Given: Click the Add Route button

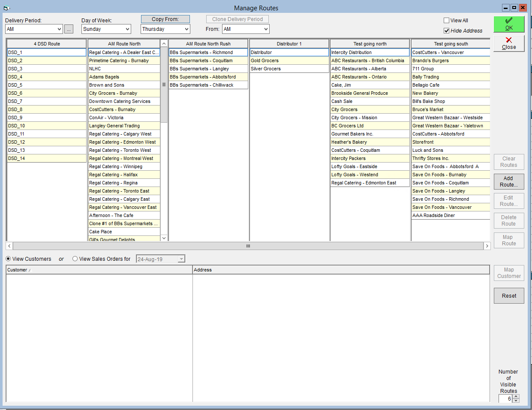Looking at the screenshot, I should 509,181.
